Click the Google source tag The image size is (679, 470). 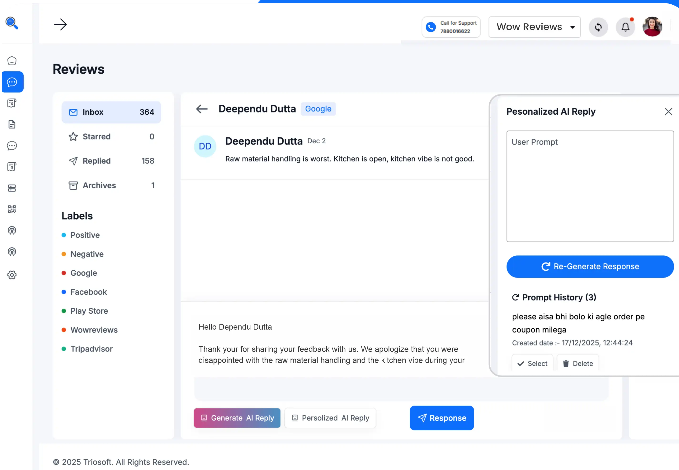click(318, 109)
